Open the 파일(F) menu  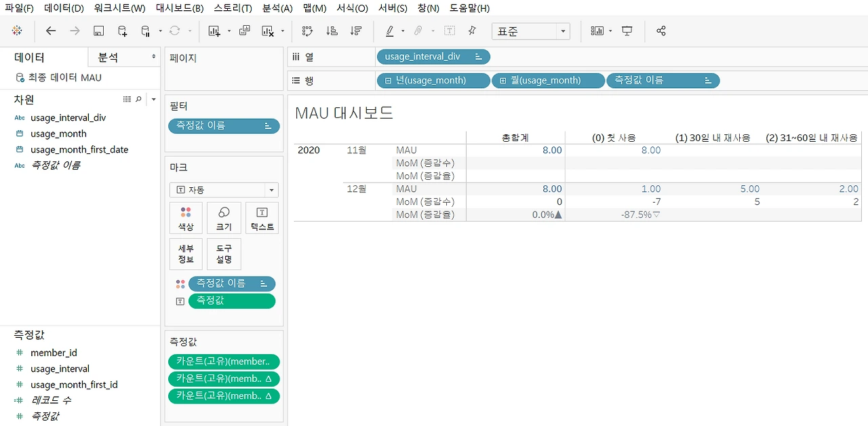19,8
